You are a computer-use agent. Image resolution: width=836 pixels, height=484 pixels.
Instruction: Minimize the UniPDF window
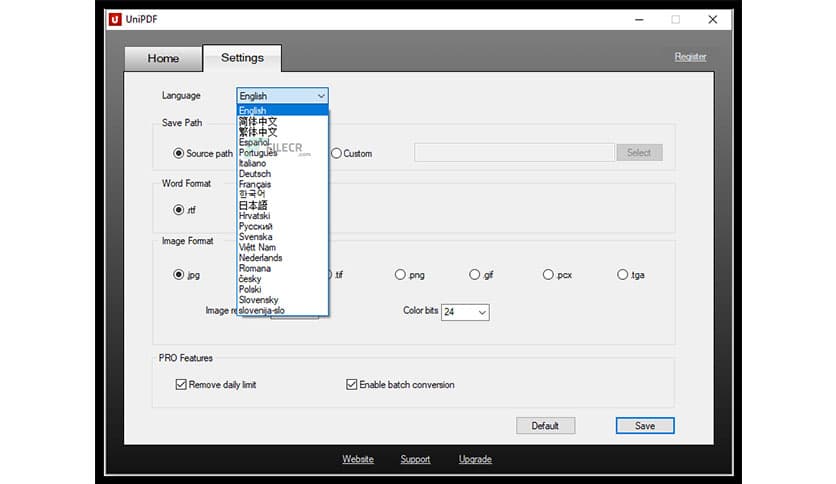click(639, 20)
